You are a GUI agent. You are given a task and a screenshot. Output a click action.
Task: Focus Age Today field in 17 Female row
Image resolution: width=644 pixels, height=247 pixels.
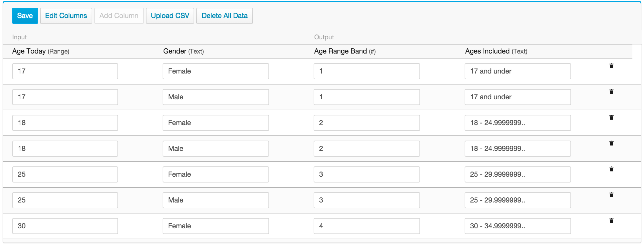coord(65,71)
